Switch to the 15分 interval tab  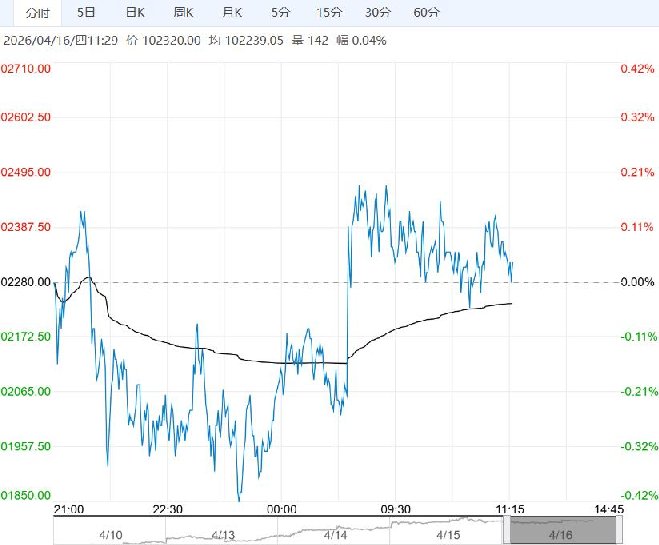click(x=328, y=13)
